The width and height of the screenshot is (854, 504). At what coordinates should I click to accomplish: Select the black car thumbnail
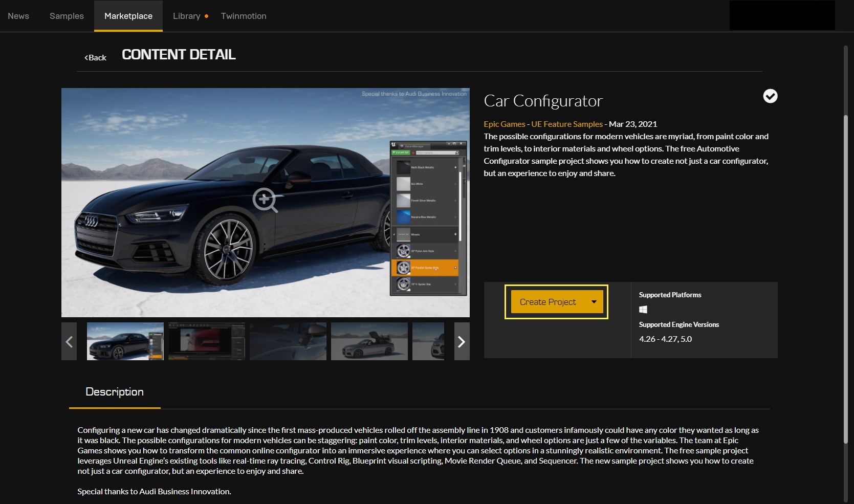[125, 341]
